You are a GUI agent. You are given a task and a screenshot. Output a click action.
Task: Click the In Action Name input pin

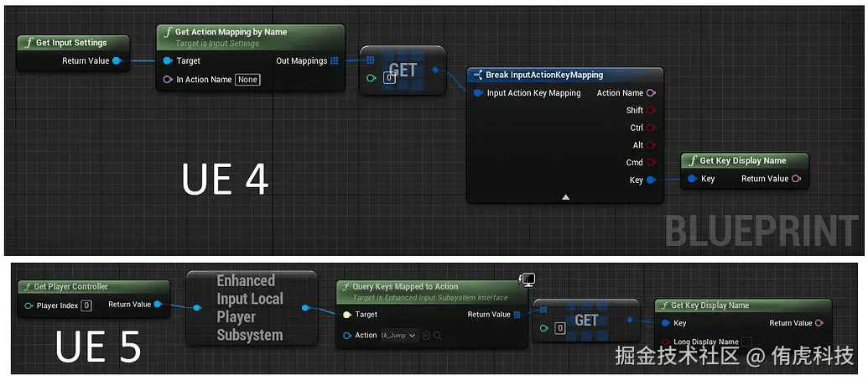(x=168, y=80)
